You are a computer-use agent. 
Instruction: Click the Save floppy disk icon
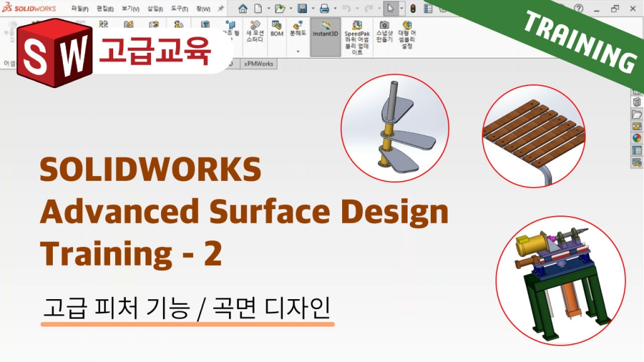303,8
